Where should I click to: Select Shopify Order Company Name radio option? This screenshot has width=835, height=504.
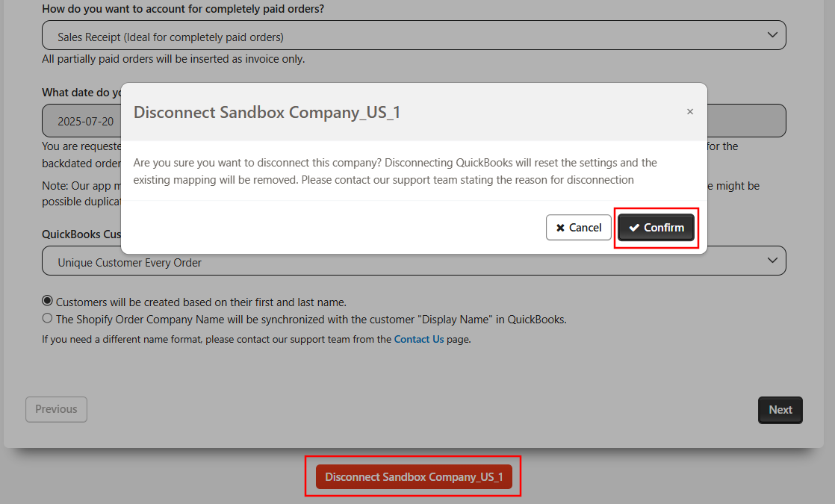click(47, 318)
